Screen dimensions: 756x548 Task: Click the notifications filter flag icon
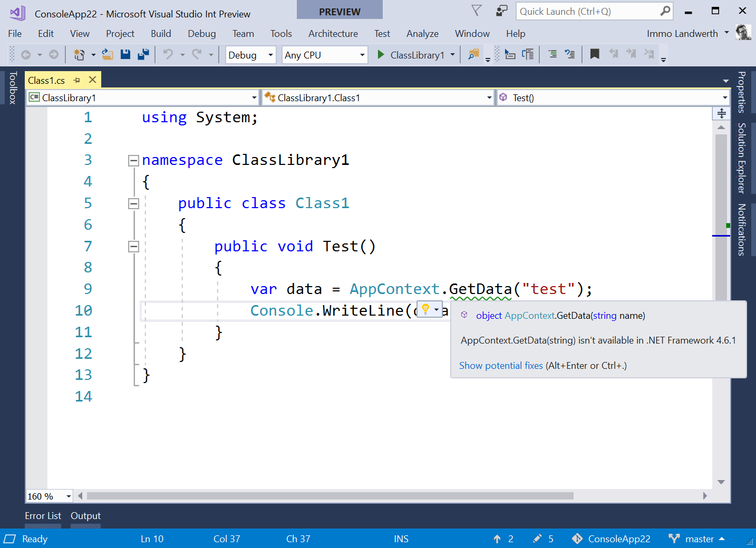pos(477,11)
